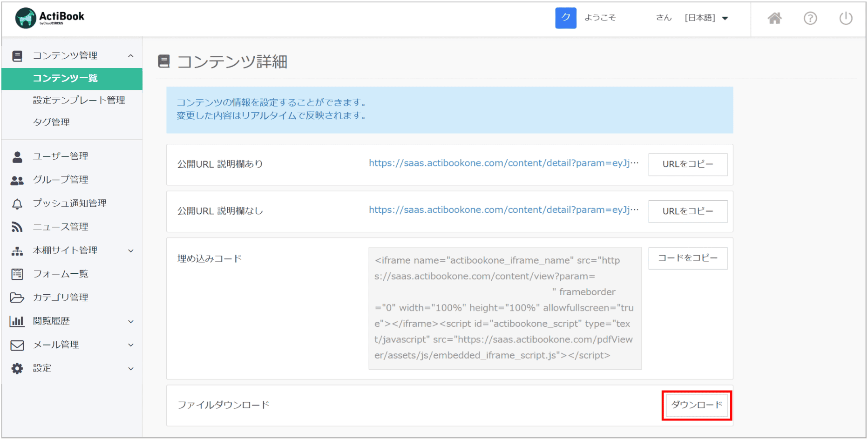Click コードをコピー button
The height and width of the screenshot is (440, 868).
coord(687,258)
